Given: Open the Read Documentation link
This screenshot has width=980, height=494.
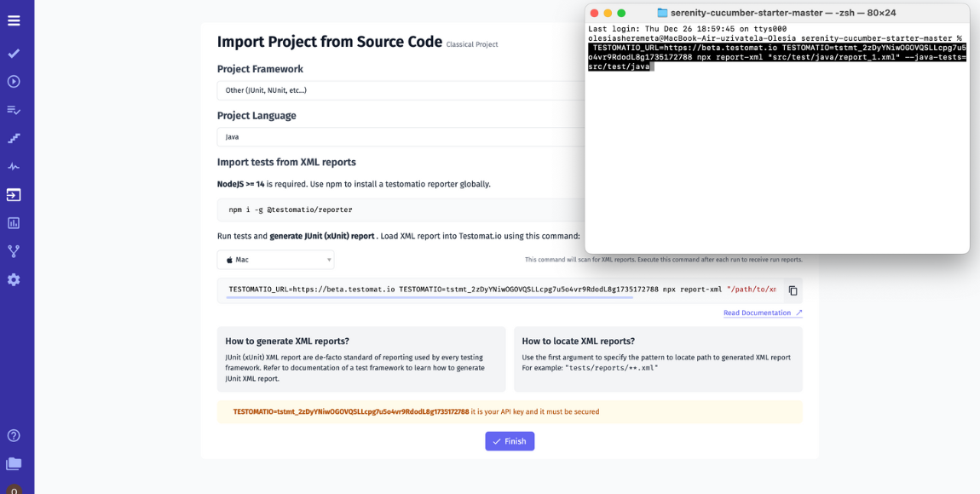Looking at the screenshot, I should pos(758,313).
